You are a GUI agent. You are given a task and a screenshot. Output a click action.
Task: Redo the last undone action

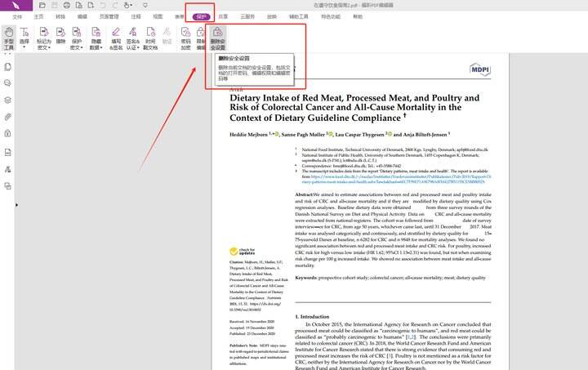(x=115, y=5)
